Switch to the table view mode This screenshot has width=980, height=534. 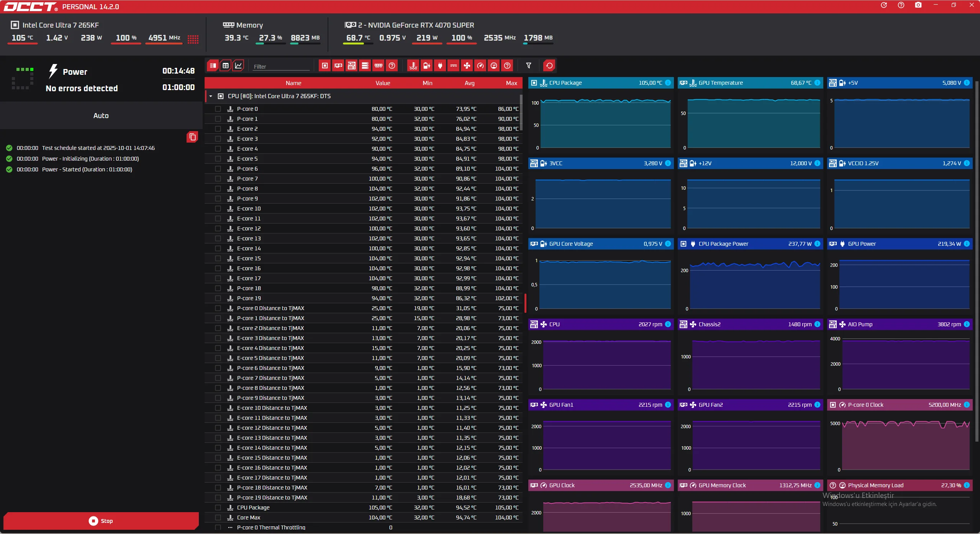coord(226,66)
